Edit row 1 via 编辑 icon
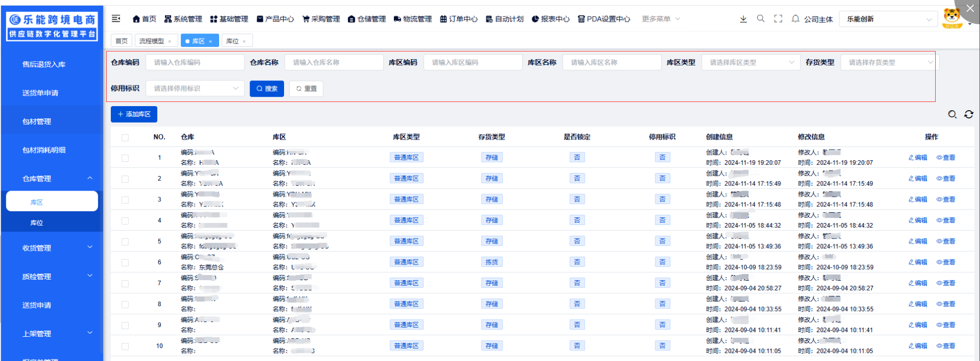This screenshot has height=361, width=980. (x=918, y=158)
